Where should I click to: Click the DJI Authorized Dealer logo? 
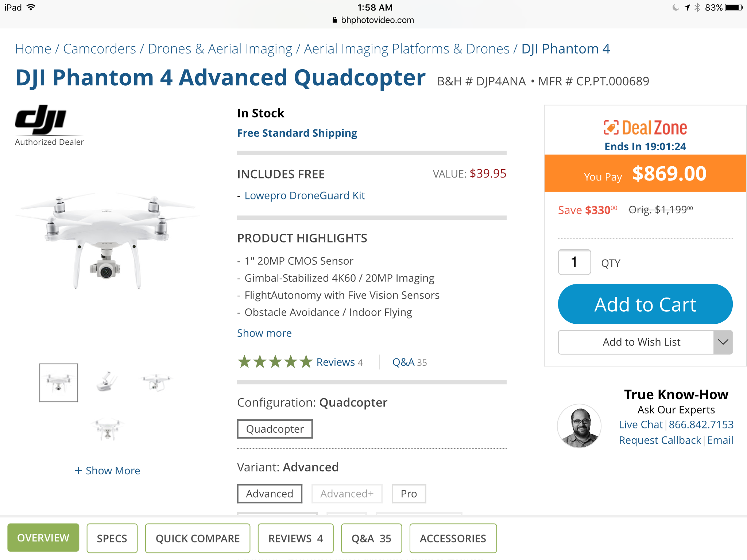[49, 126]
